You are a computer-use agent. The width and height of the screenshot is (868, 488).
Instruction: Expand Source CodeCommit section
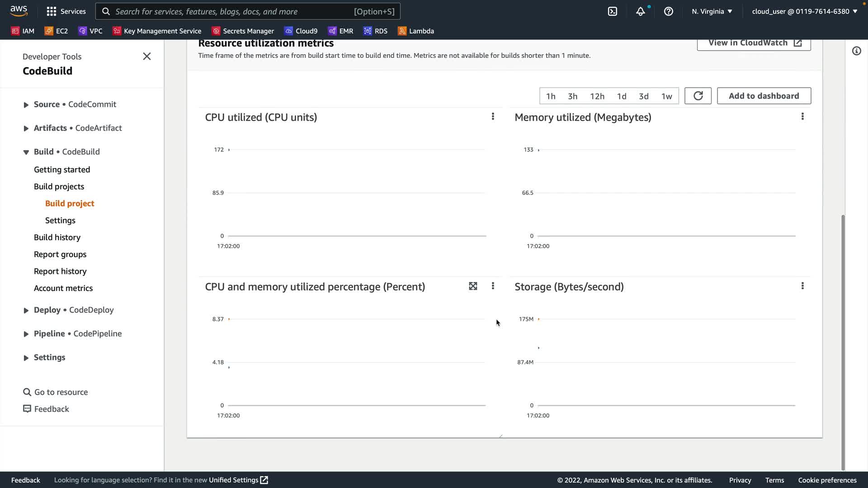(26, 105)
